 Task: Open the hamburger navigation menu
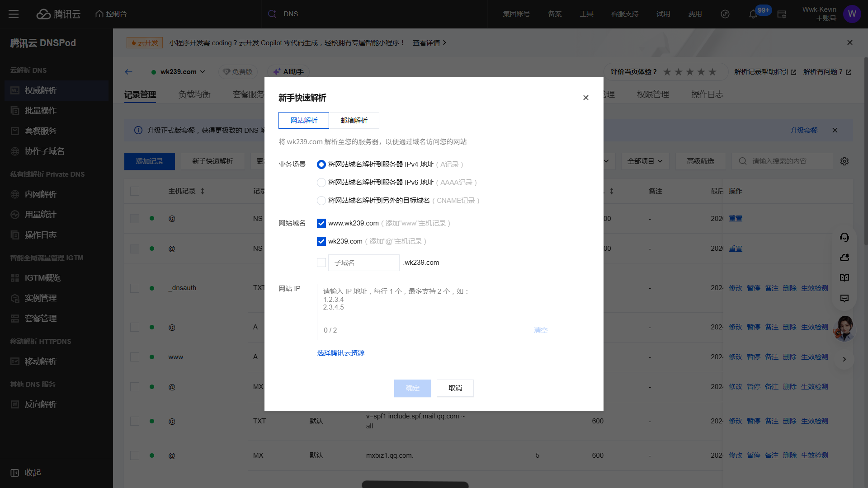click(14, 14)
